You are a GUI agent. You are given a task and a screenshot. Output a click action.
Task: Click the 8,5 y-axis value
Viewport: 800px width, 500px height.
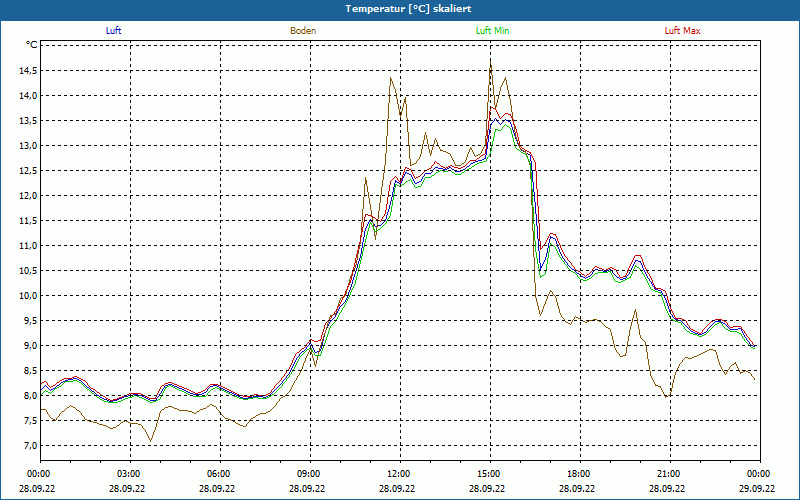coord(30,370)
